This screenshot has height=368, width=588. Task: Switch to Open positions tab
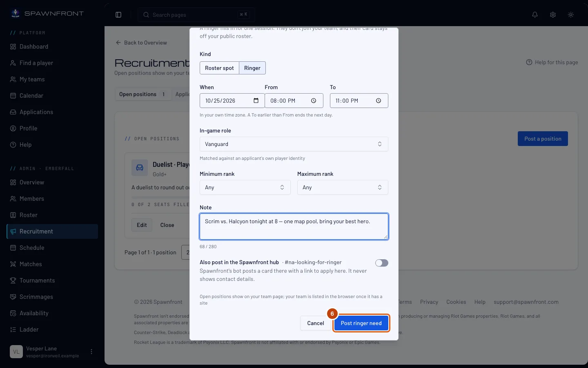click(143, 94)
